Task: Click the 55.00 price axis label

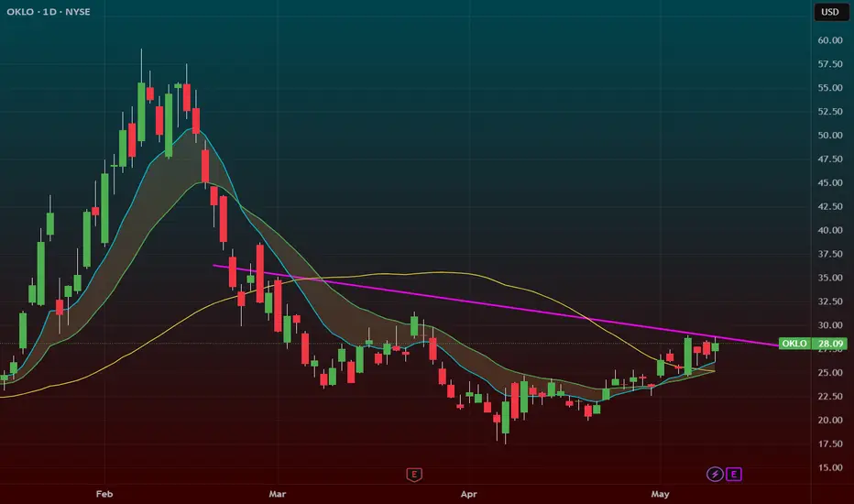Action: pos(830,88)
